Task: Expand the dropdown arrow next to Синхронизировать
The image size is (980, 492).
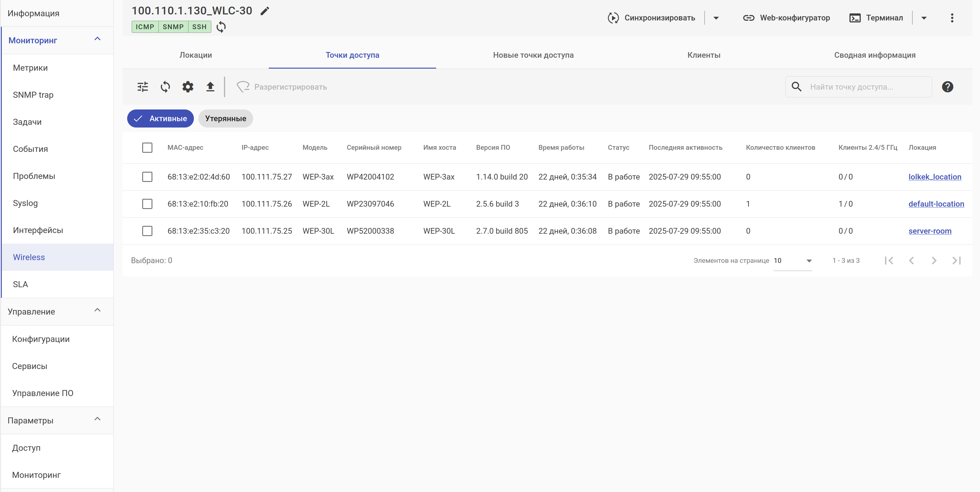Action: coord(716,18)
